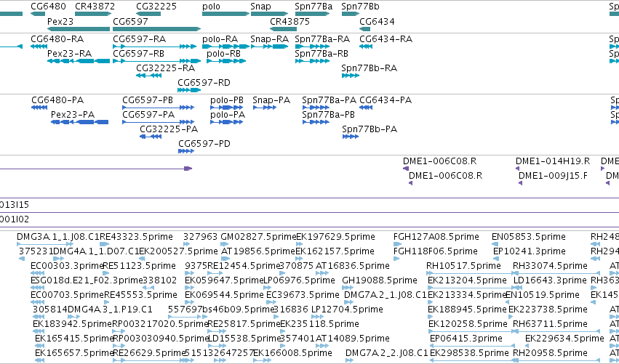Image resolution: width=619 pixels, height=364 pixels.
Task: Select the polo-PB protein glyph
Action: click(227, 108)
